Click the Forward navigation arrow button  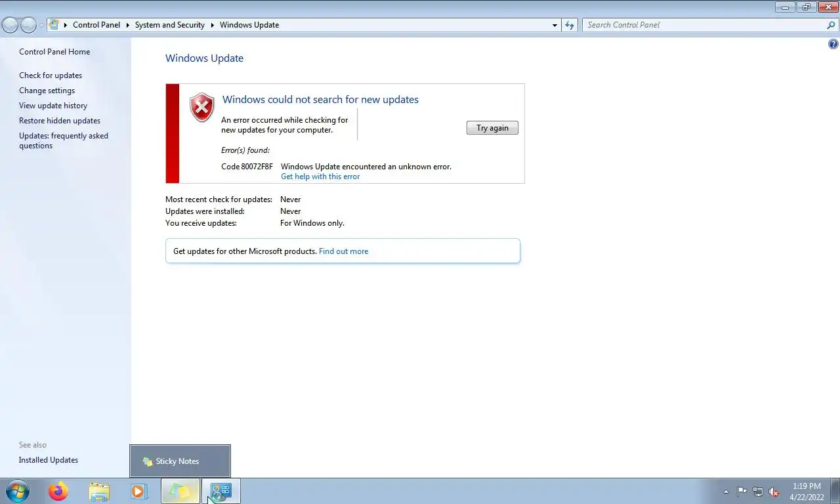point(28,25)
